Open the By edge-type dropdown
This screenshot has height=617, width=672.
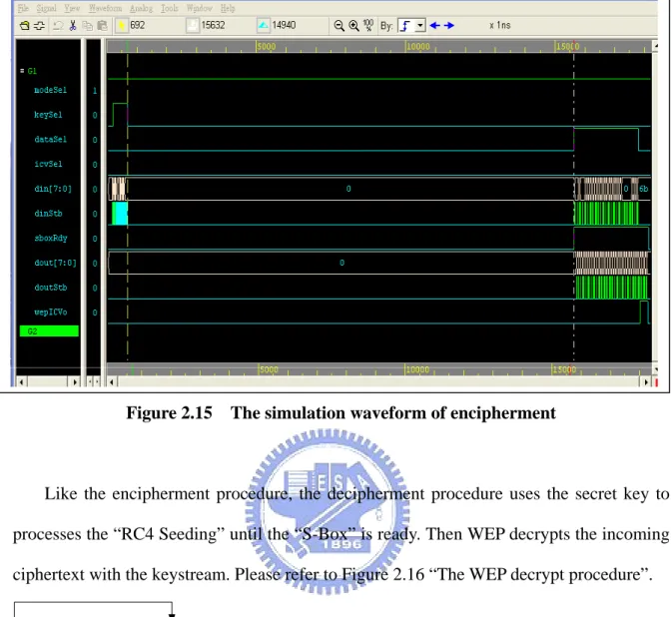click(x=420, y=26)
